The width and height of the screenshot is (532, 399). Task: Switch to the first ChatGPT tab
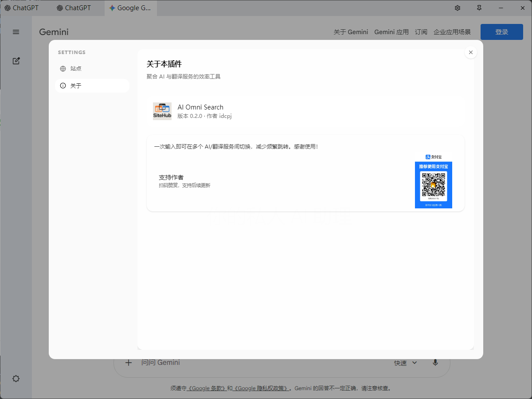26,8
